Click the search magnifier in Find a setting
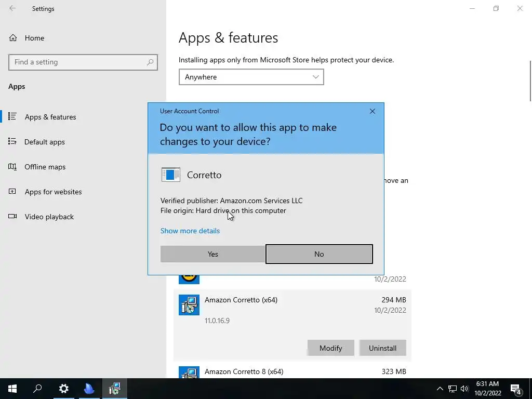This screenshot has height=399, width=532. click(150, 62)
